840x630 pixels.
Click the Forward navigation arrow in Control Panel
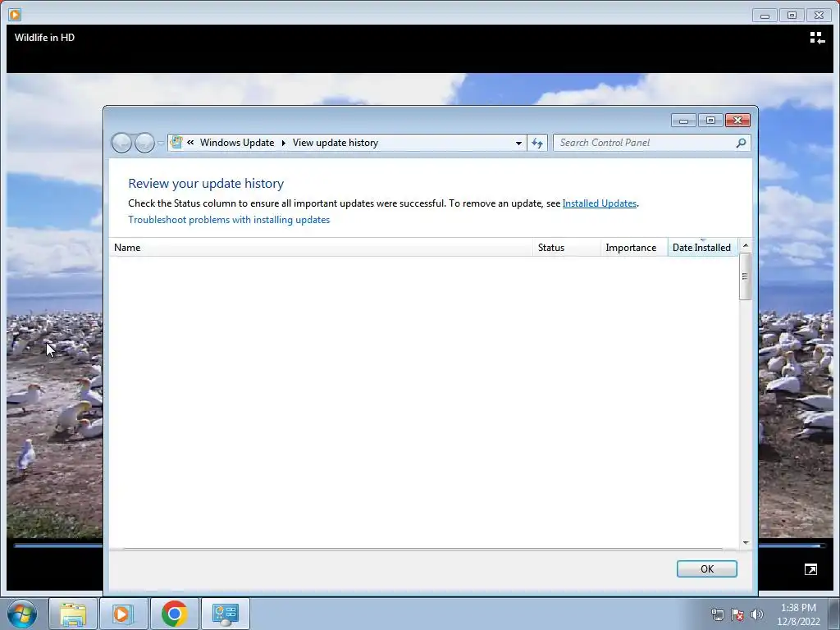pos(144,143)
